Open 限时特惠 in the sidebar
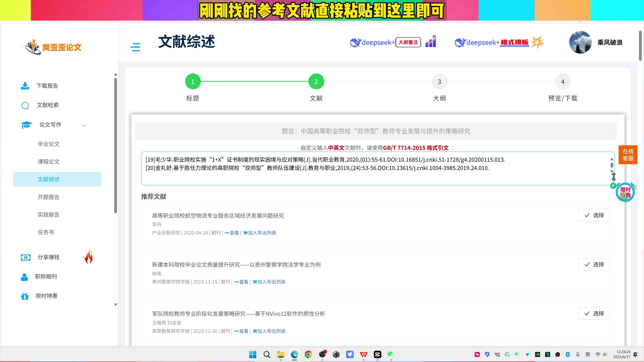The height and width of the screenshot is (362, 644). pyautogui.click(x=46, y=296)
